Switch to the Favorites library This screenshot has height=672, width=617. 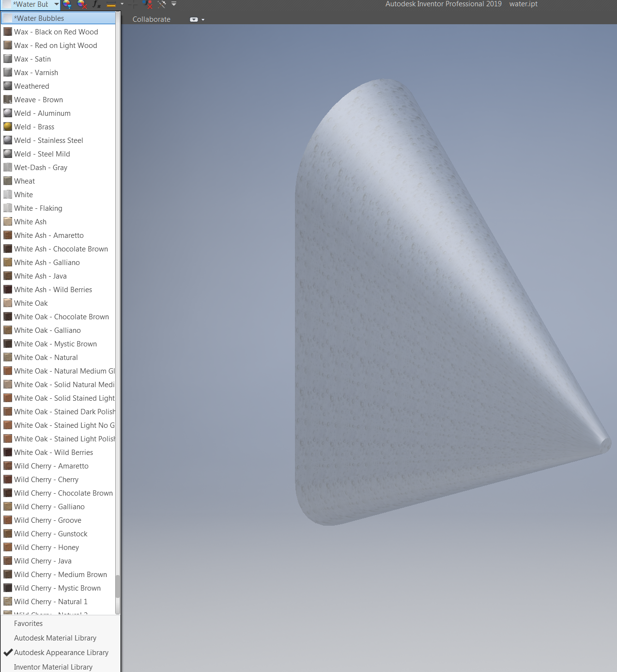pos(60,624)
